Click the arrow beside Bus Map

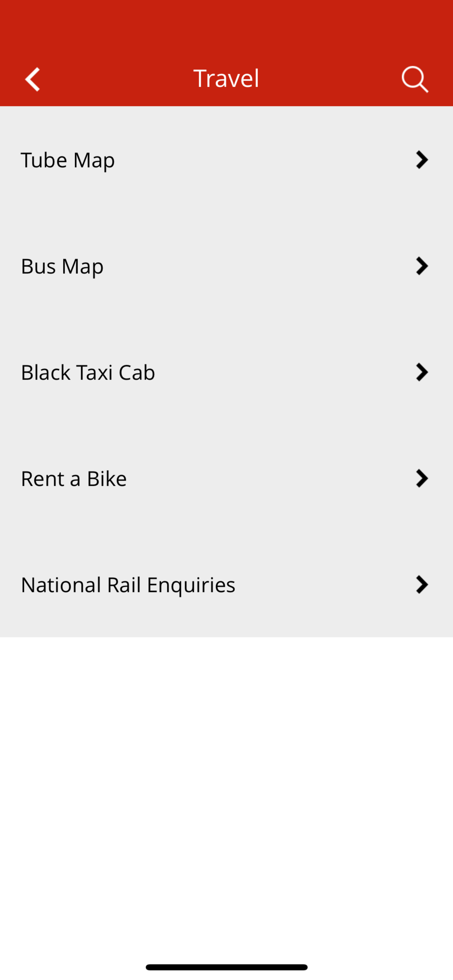422,266
